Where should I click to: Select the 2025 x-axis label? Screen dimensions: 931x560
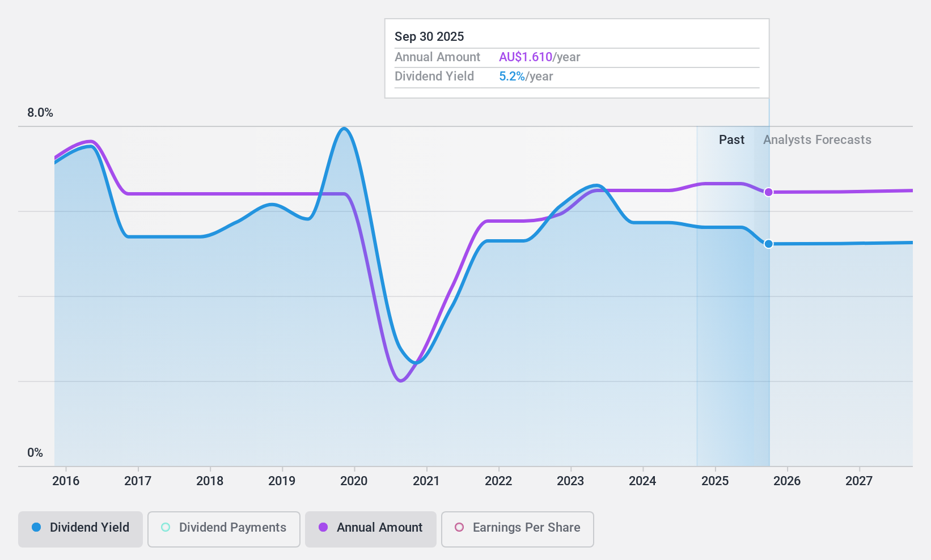[x=715, y=481]
